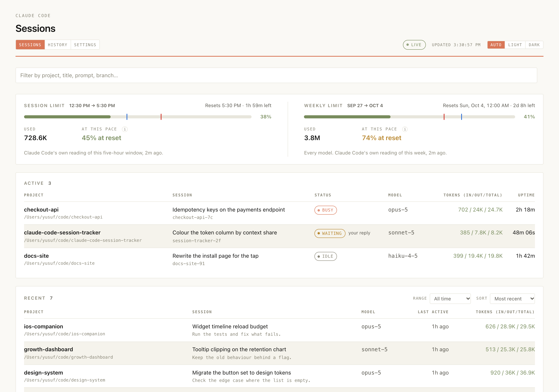Click the token count '702 / 24K / 24.7K'

point(480,210)
